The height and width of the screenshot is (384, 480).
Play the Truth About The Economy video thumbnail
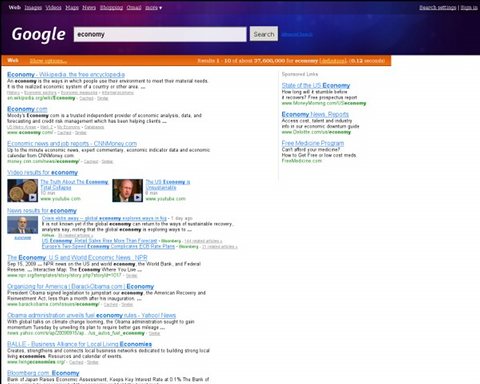(23, 190)
